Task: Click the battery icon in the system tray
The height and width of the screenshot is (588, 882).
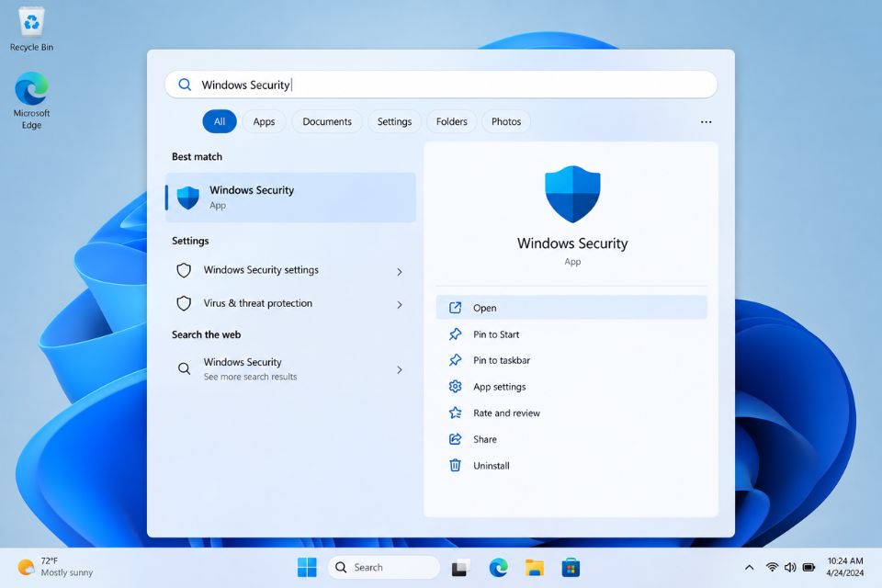Action: pyautogui.click(x=808, y=567)
